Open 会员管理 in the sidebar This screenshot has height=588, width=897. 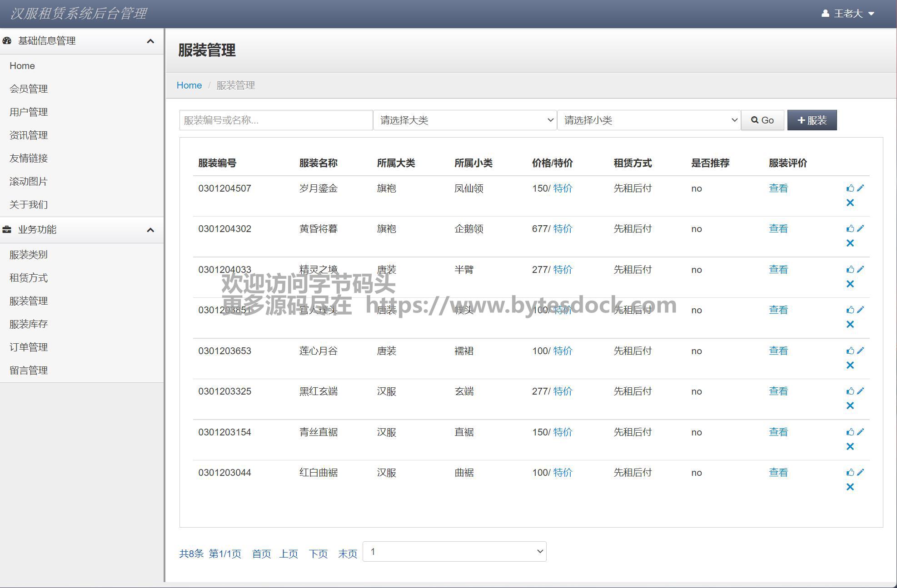point(29,89)
